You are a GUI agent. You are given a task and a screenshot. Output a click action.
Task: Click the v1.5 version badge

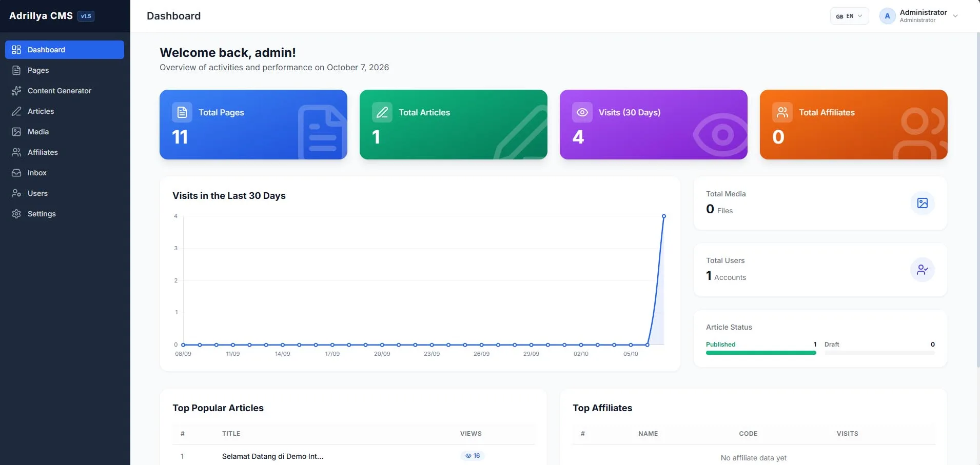[86, 16]
